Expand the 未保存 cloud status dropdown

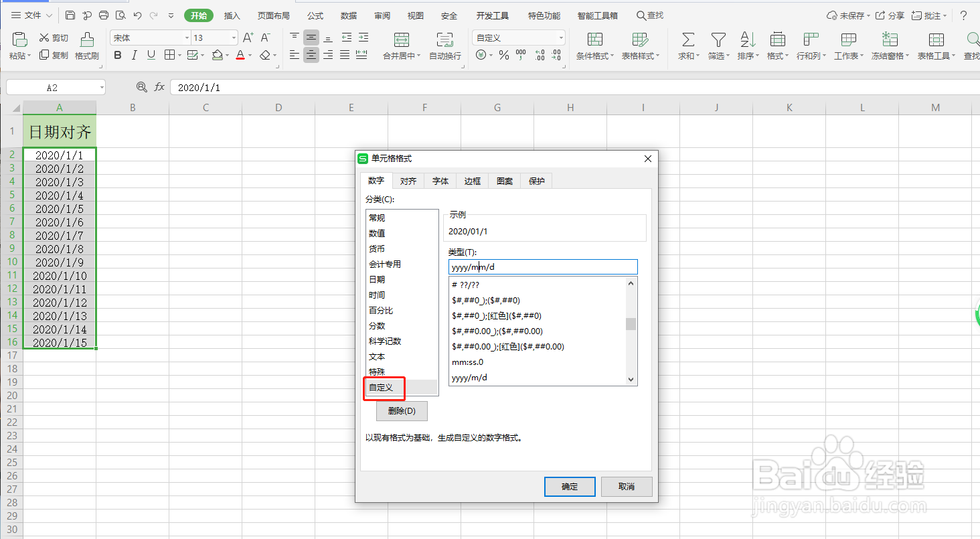870,15
